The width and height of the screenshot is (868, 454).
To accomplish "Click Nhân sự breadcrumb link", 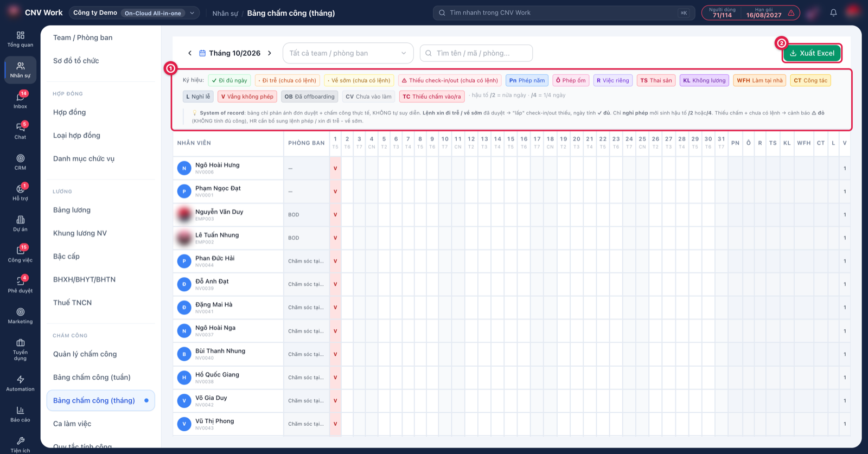I will click(225, 13).
